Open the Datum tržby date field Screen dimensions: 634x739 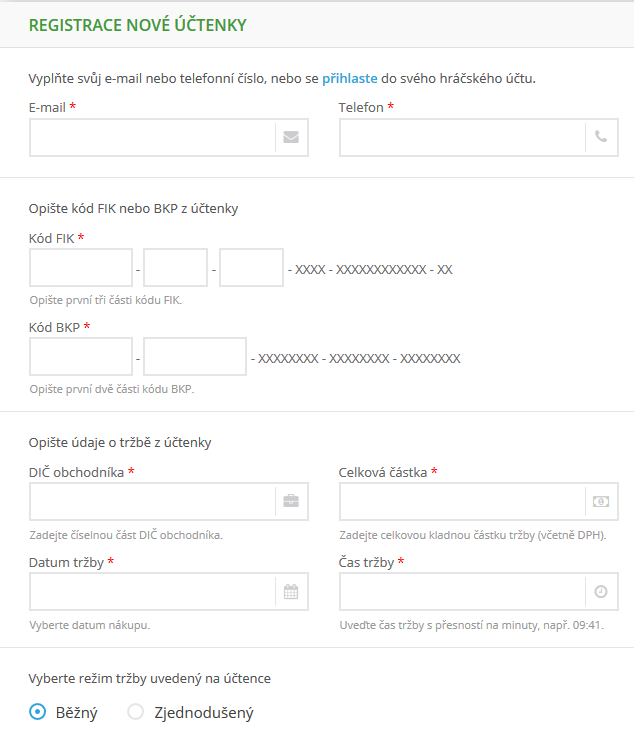[x=152, y=591]
